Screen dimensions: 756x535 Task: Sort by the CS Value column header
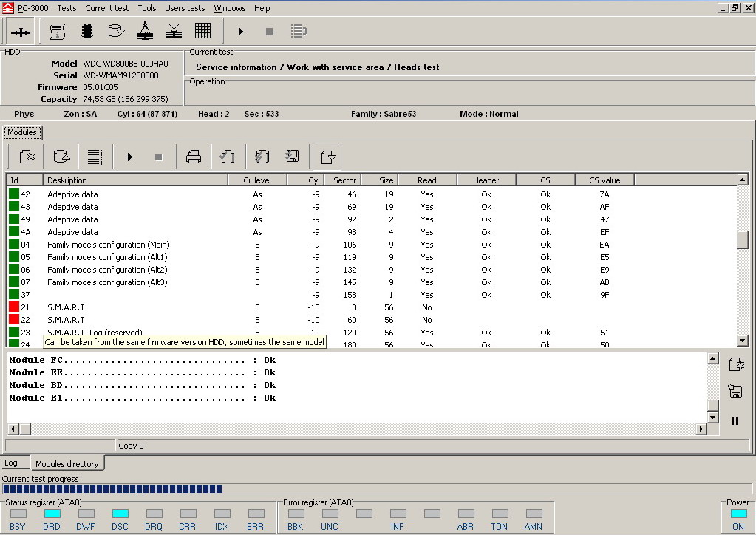605,180
